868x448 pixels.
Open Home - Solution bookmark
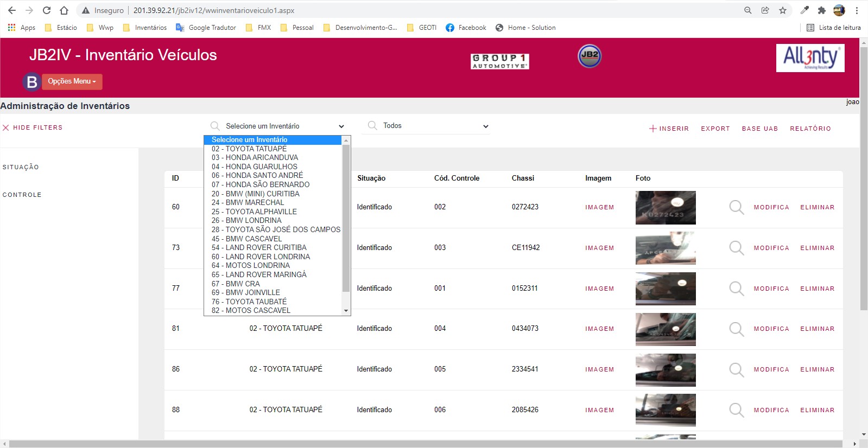pos(525,28)
